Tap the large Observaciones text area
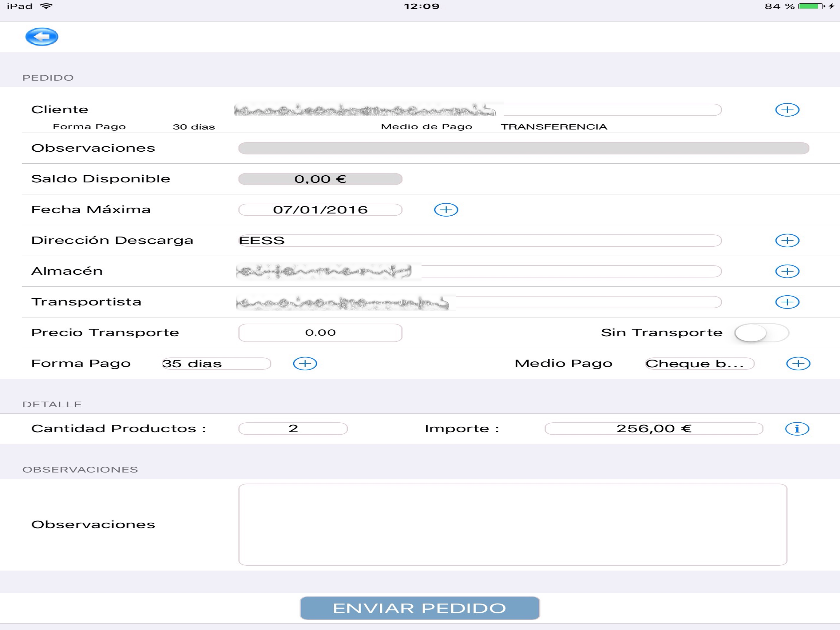 pyautogui.click(x=513, y=524)
